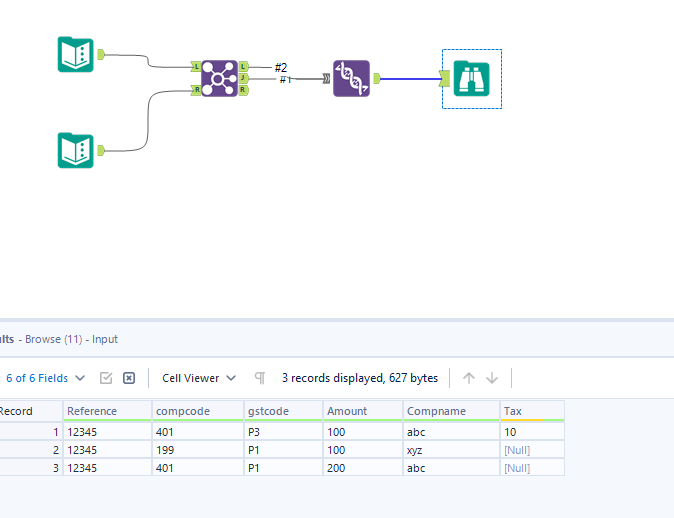This screenshot has height=518, width=674.
Task: Click the Reference column header
Action: point(105,411)
